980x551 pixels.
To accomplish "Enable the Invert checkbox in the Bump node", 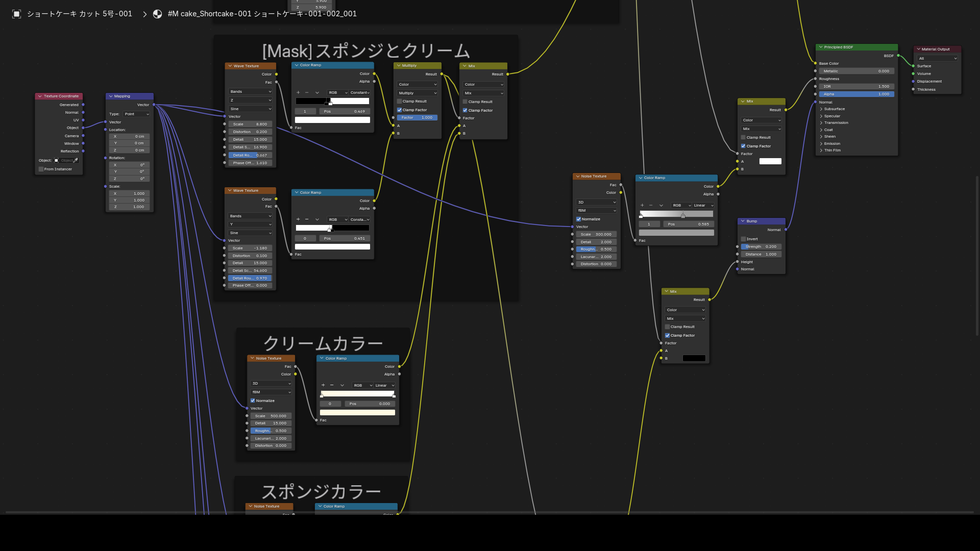I will click(x=743, y=239).
